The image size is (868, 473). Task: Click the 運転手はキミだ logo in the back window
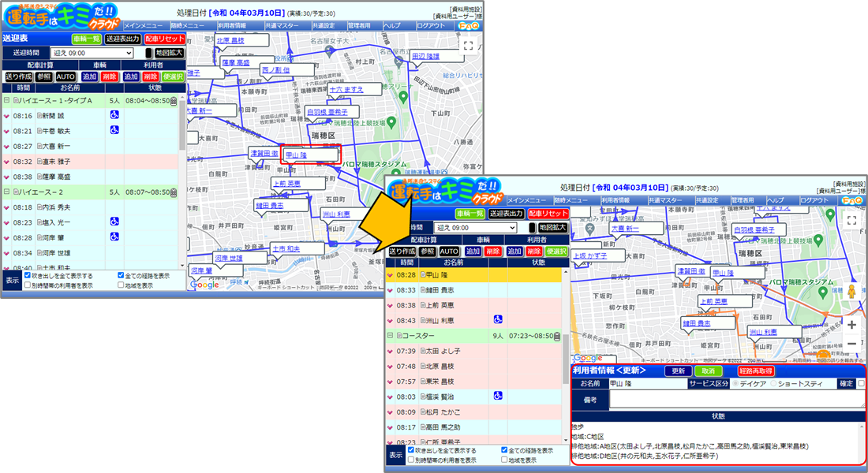click(x=62, y=17)
